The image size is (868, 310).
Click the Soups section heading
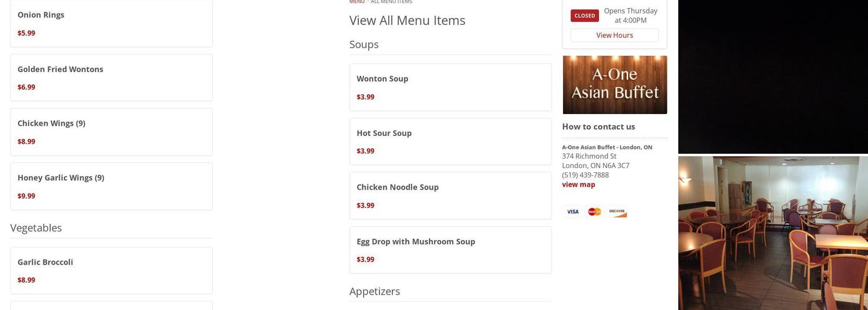tap(364, 44)
